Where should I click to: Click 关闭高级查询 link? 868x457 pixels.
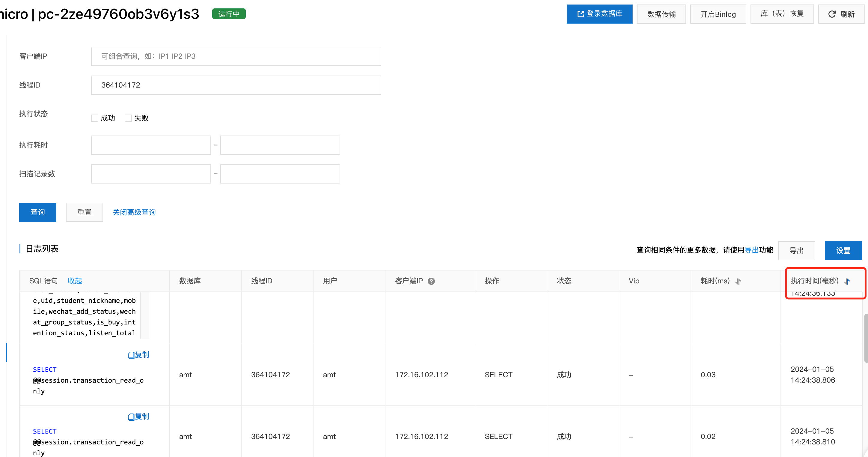click(134, 212)
